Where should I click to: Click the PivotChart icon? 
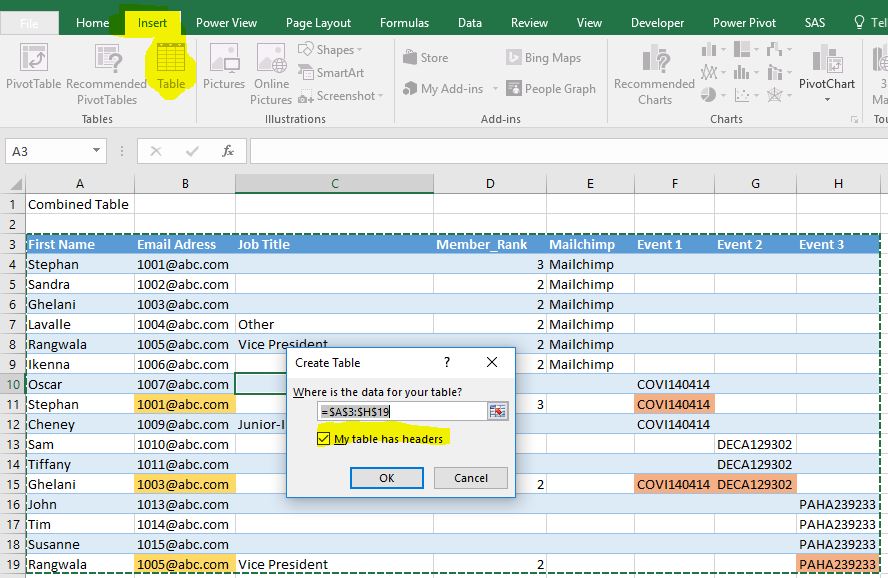(x=827, y=59)
